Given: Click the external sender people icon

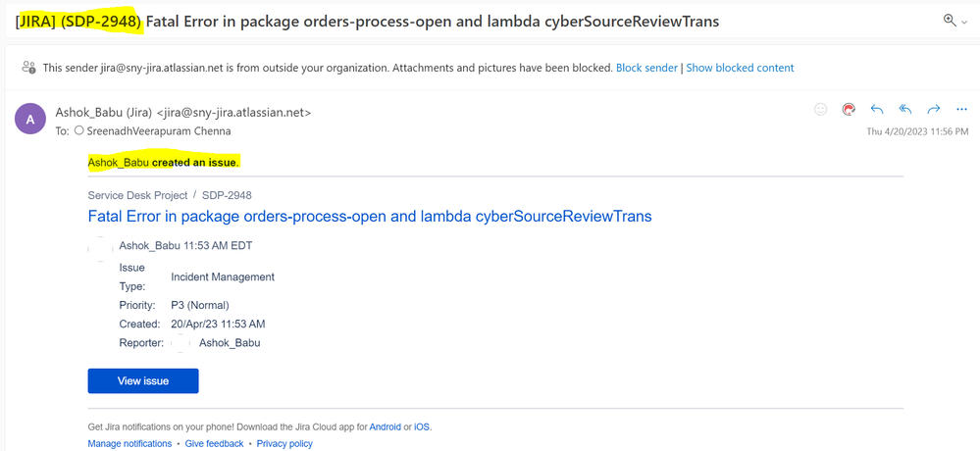Looking at the screenshot, I should tap(28, 68).
